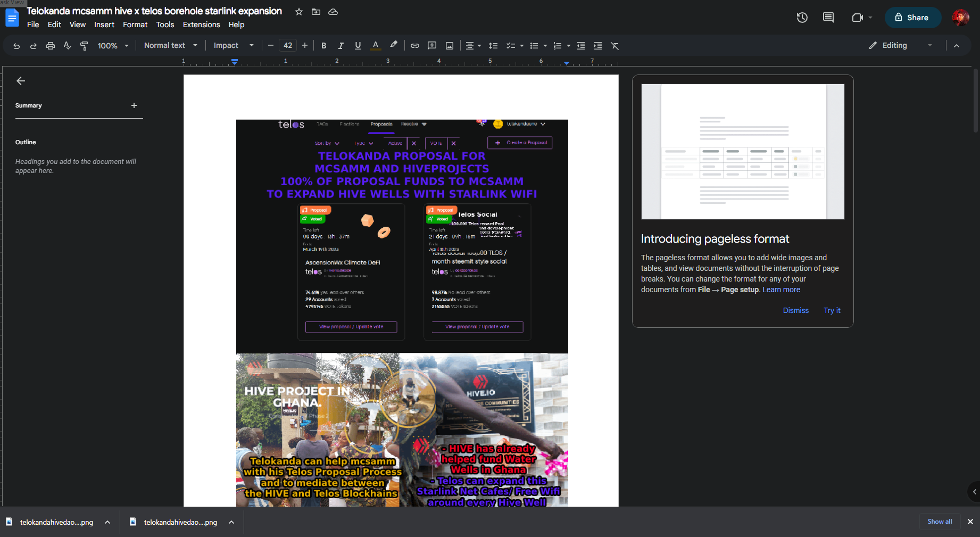The height and width of the screenshot is (537, 980).
Task: Close the document outline with back arrow
Action: pos(21,81)
